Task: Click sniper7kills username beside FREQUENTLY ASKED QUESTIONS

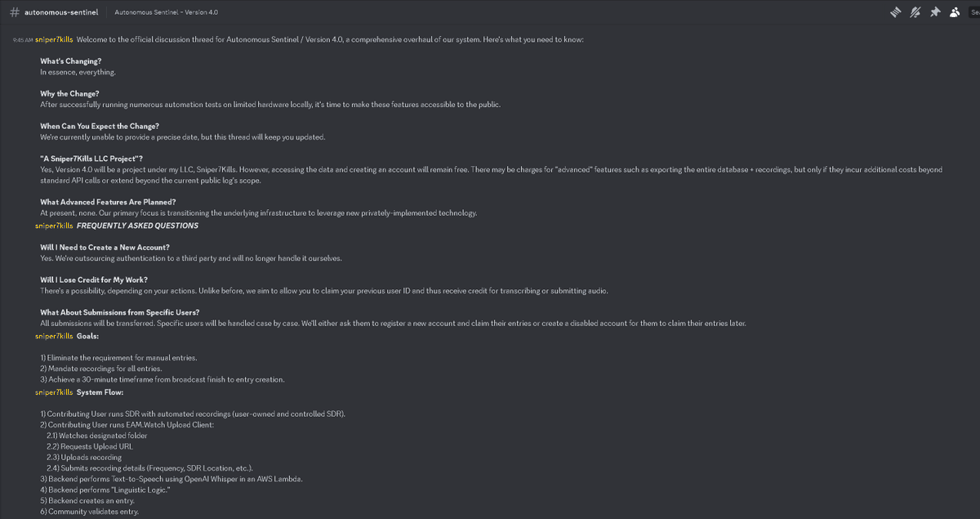Action: tap(55, 226)
